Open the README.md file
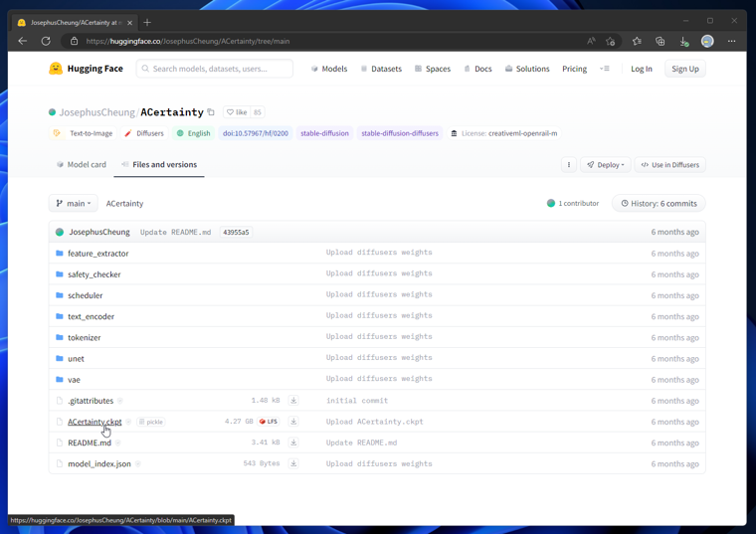Image resolution: width=756 pixels, height=534 pixels. [x=90, y=443]
